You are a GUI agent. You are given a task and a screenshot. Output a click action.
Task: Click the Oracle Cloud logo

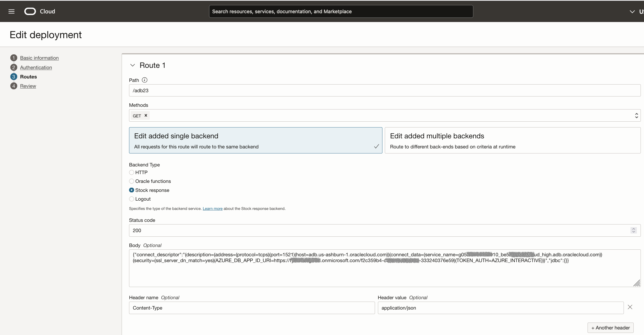pyautogui.click(x=30, y=11)
